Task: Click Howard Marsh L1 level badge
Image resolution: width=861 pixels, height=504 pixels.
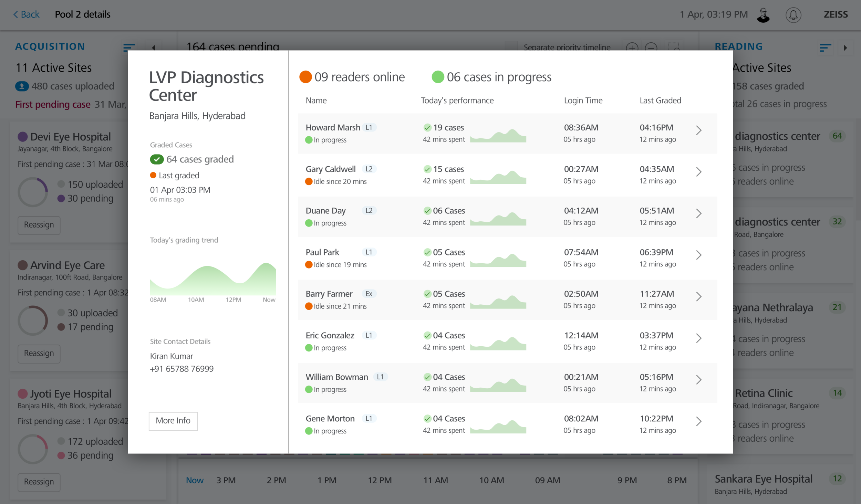Action: 369,127
